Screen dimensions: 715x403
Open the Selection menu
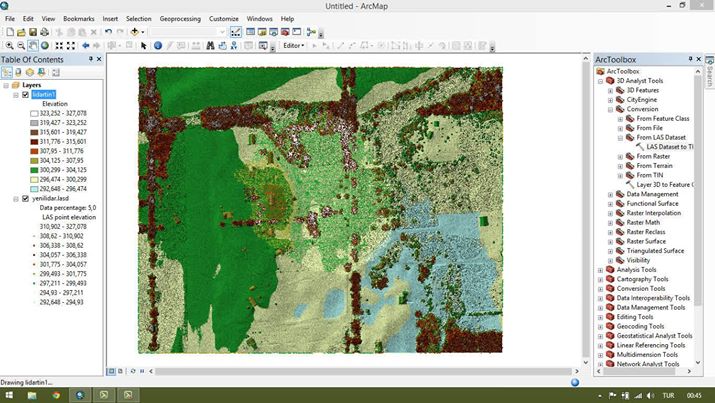[x=139, y=19]
